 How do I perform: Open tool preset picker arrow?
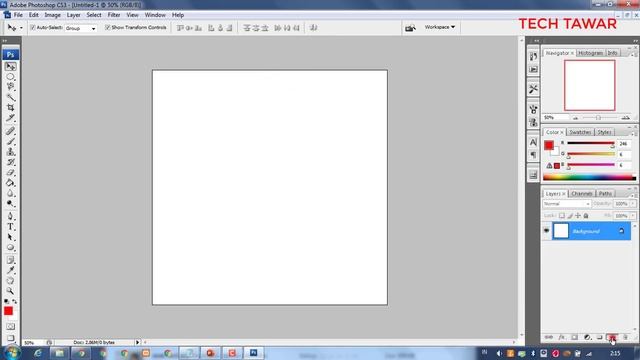pyautogui.click(x=21, y=28)
